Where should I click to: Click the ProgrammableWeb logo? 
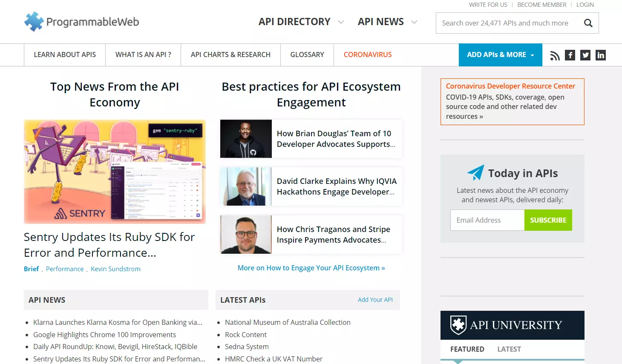[x=81, y=22]
